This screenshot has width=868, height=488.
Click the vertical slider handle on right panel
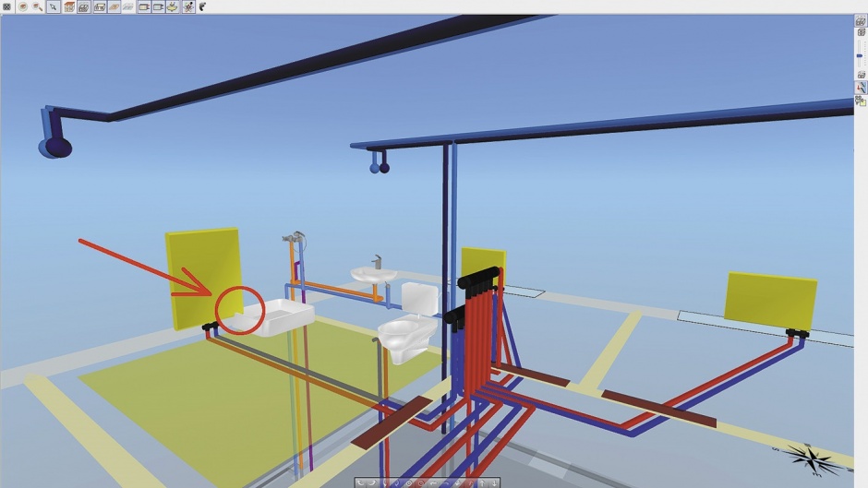point(860,56)
